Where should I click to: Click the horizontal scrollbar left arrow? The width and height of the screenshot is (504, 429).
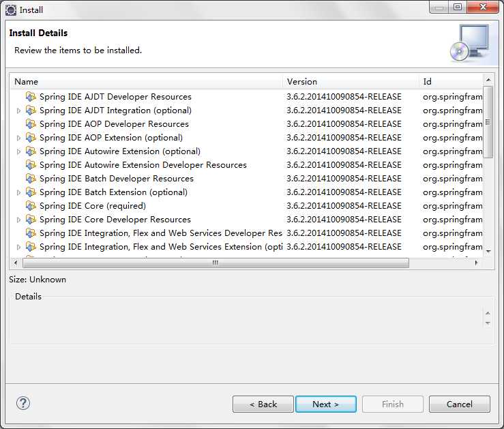click(x=16, y=263)
